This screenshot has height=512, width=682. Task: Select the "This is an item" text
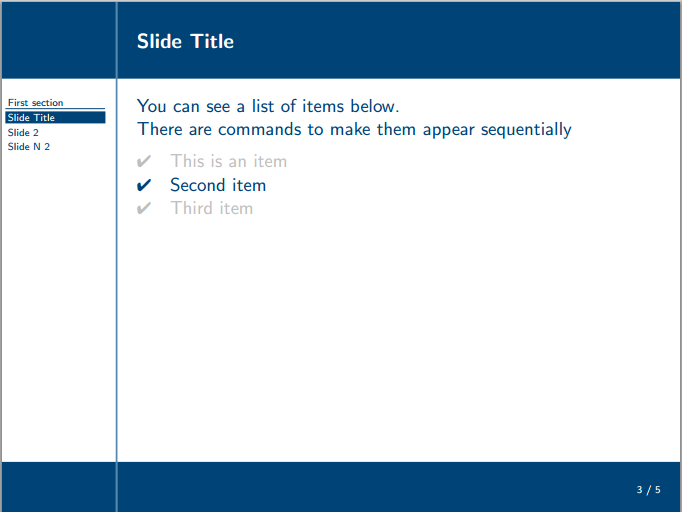tap(228, 161)
